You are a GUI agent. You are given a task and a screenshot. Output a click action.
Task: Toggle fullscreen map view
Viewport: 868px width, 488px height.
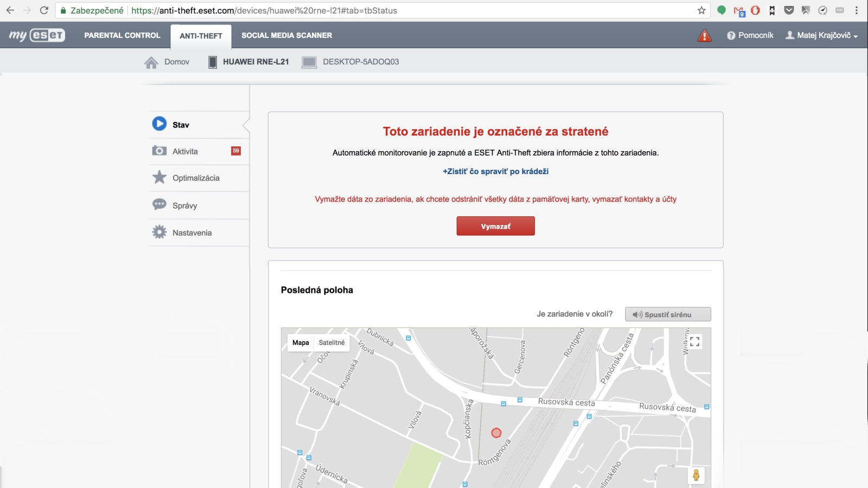click(x=694, y=342)
